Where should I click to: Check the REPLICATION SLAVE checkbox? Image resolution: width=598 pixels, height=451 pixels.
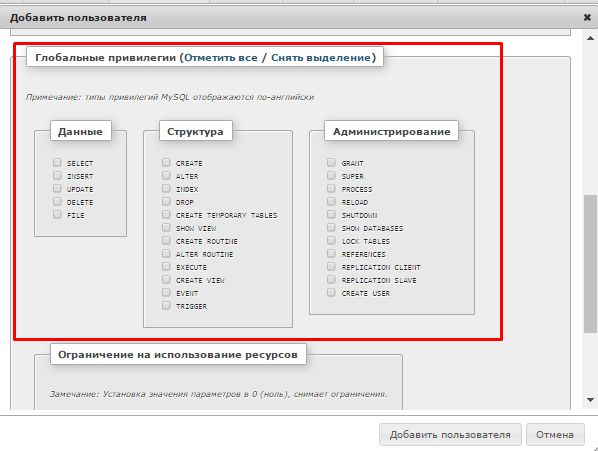click(x=331, y=280)
